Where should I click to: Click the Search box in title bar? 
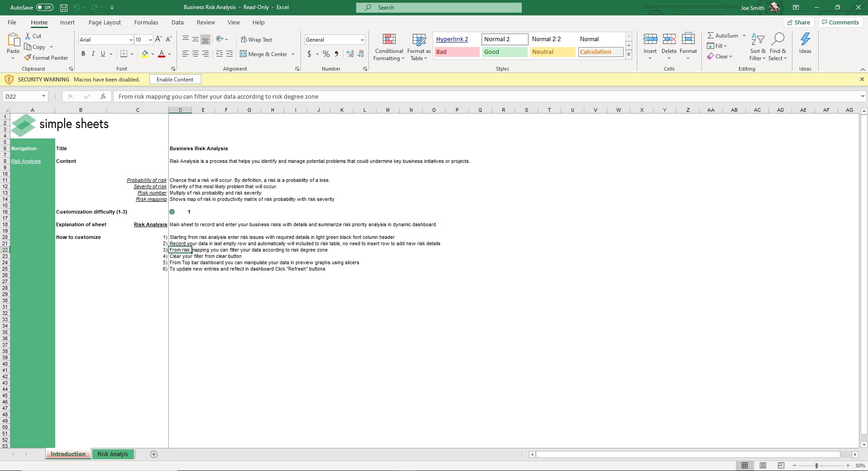pos(439,8)
